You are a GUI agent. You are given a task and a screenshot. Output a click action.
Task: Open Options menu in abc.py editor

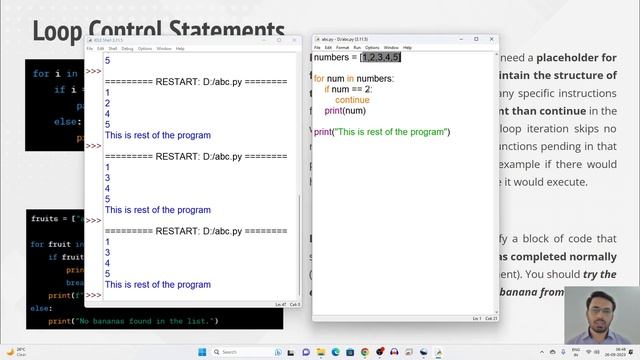click(372, 48)
